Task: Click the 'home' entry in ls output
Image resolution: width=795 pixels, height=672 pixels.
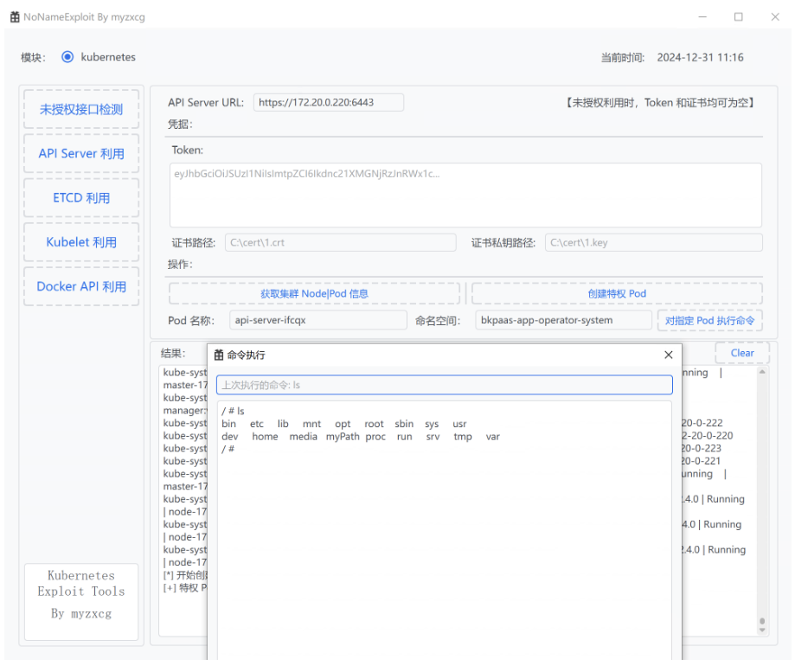Action: click(266, 437)
